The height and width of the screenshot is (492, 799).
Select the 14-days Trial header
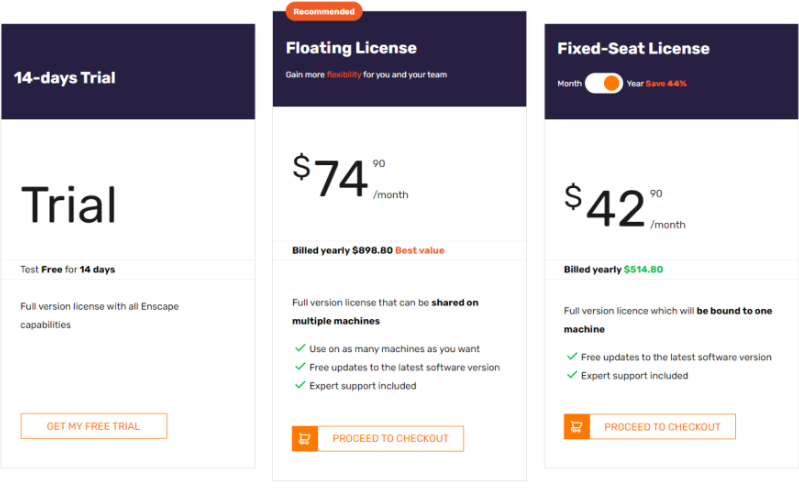click(x=65, y=77)
